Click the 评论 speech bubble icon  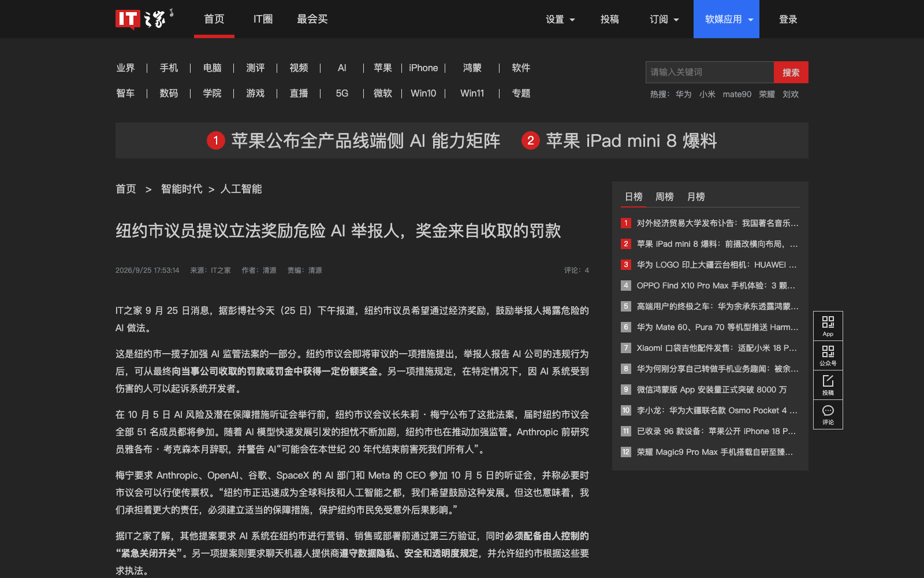click(828, 414)
